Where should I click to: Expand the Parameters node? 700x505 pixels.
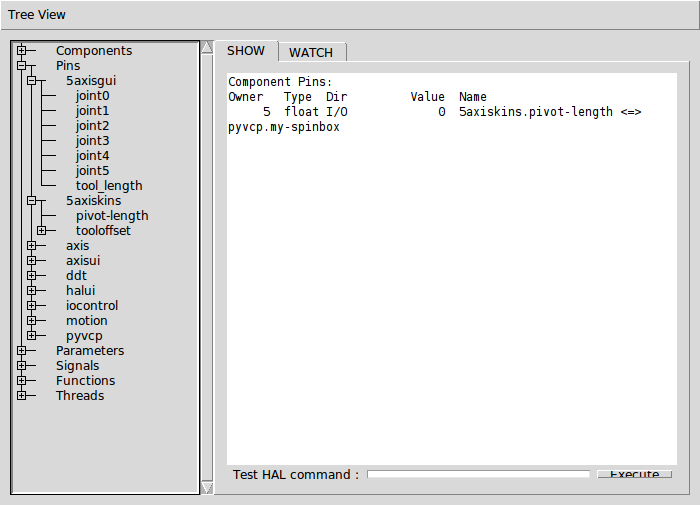pyautogui.click(x=21, y=351)
